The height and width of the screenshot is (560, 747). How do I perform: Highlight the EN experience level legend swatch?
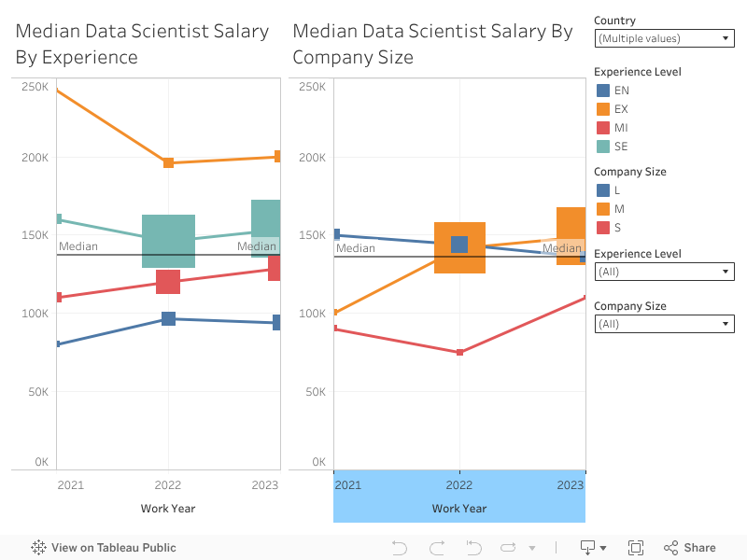(603, 91)
